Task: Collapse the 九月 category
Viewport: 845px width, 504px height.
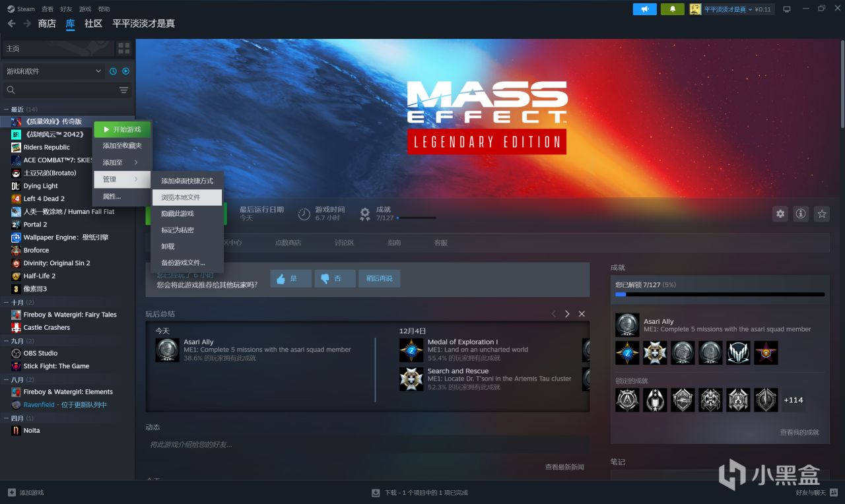Action: click(6, 341)
